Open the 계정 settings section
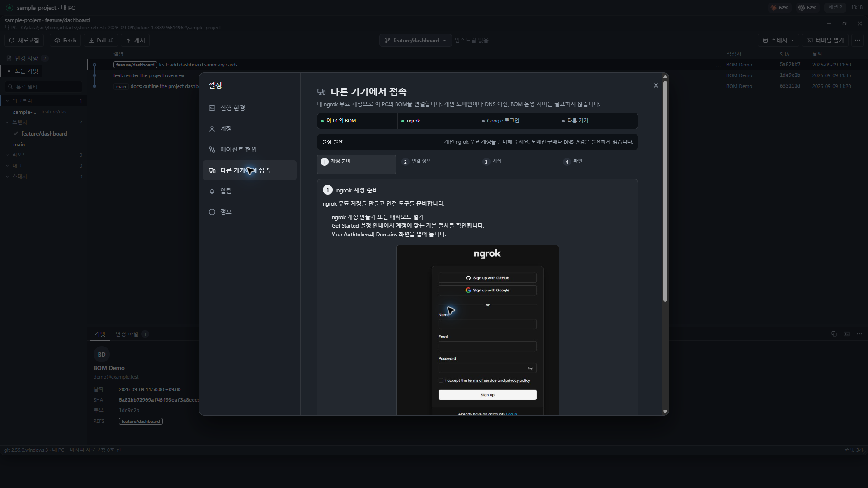Image resolution: width=868 pixels, height=488 pixels. coord(250,129)
